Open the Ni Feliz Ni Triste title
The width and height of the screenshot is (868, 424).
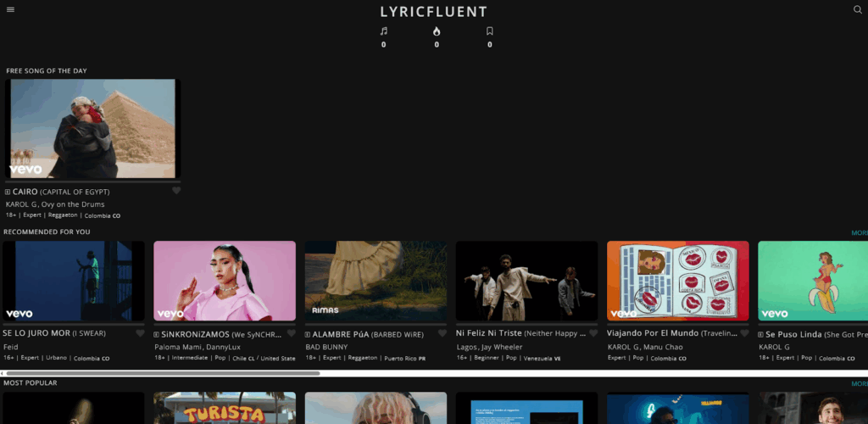click(520, 333)
